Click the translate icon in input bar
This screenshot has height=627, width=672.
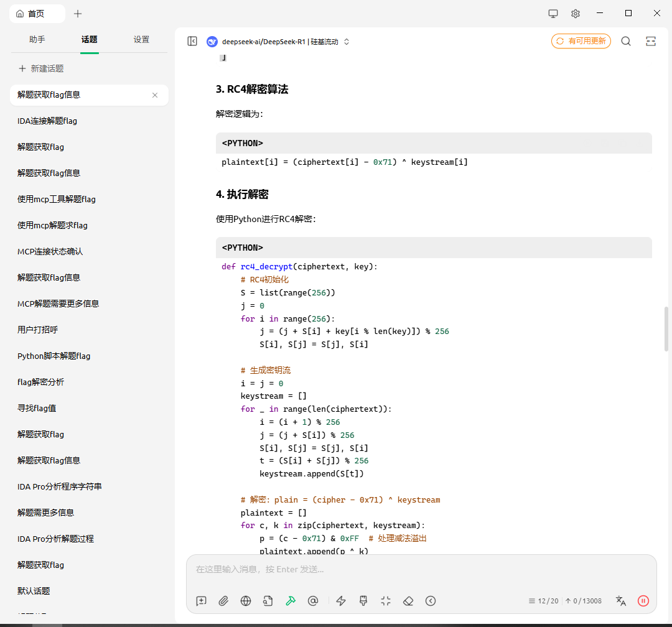point(620,601)
